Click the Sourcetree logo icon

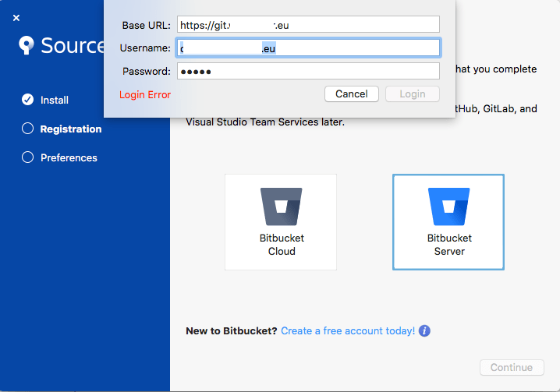(27, 45)
